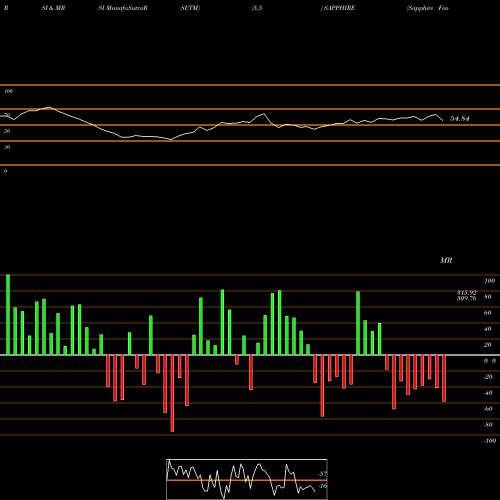500x500 pixels.
Task: Click the '(5,5' parameter text
Action: pos(257,8)
